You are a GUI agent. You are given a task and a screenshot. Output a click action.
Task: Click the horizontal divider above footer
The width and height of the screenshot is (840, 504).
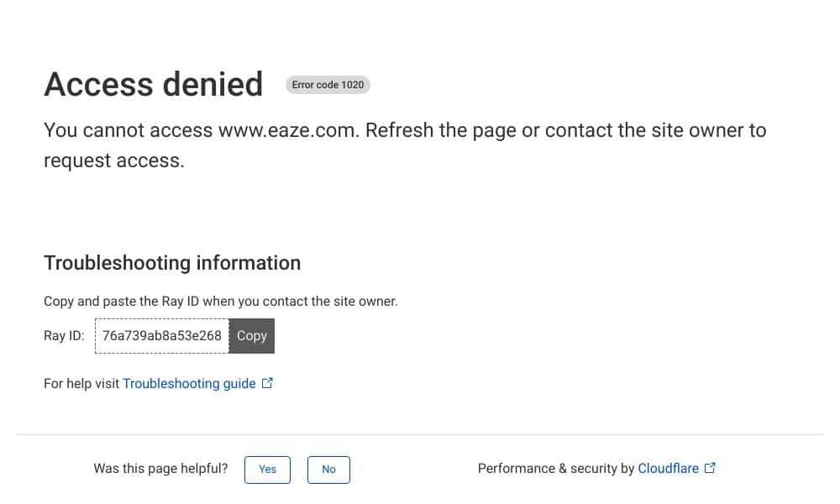tap(420, 435)
